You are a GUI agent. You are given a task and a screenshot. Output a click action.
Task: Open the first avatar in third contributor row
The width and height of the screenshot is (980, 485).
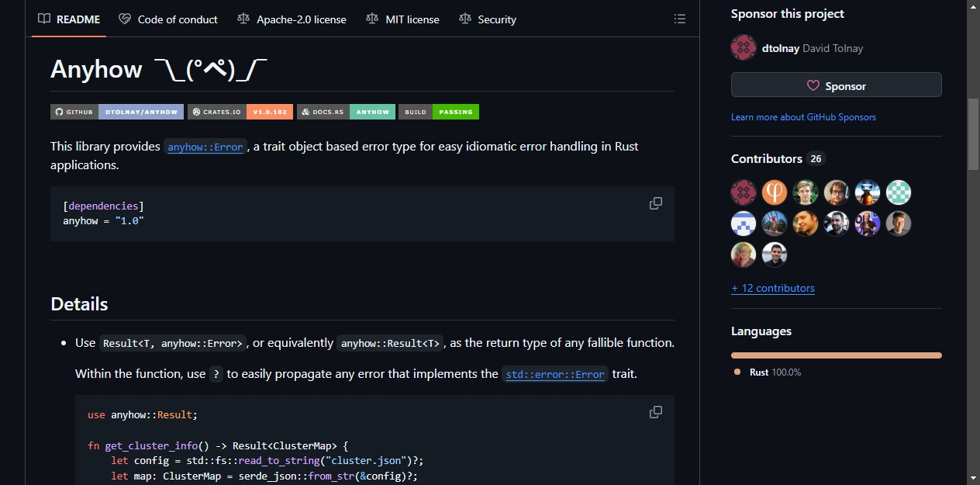pyautogui.click(x=744, y=255)
